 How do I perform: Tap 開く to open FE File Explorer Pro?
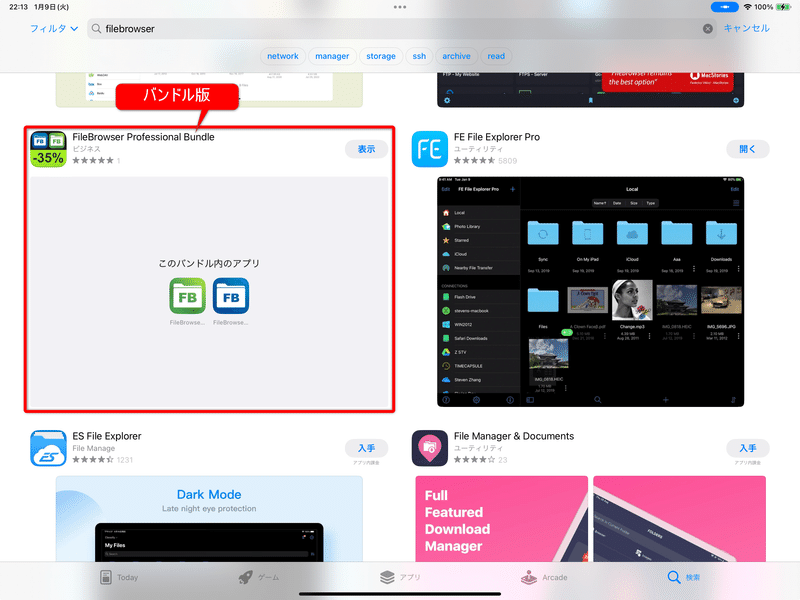747,149
